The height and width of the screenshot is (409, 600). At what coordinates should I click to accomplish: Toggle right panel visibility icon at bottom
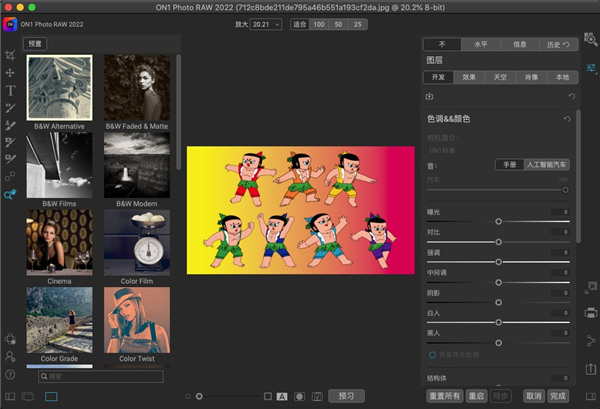pyautogui.click(x=591, y=396)
